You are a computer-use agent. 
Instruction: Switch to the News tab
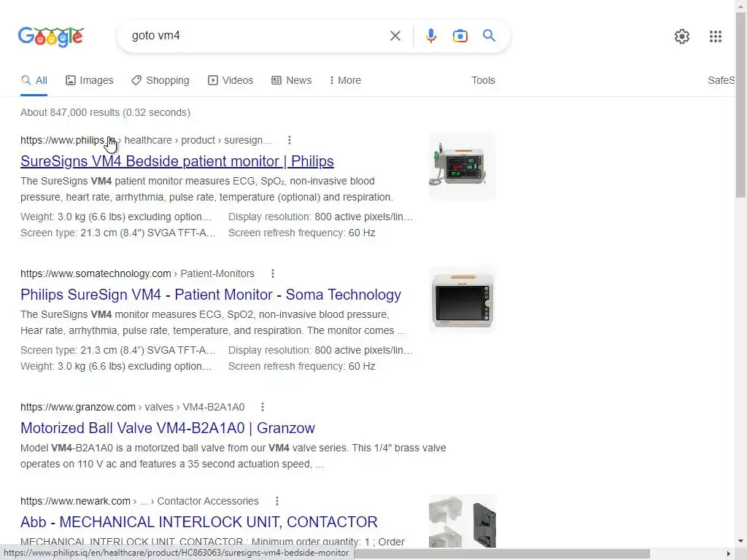coord(292,80)
